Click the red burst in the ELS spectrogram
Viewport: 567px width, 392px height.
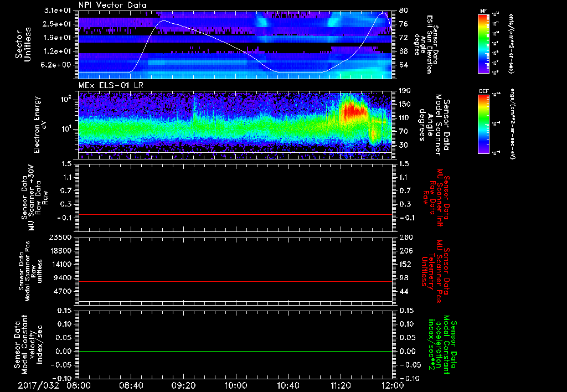tap(354, 110)
